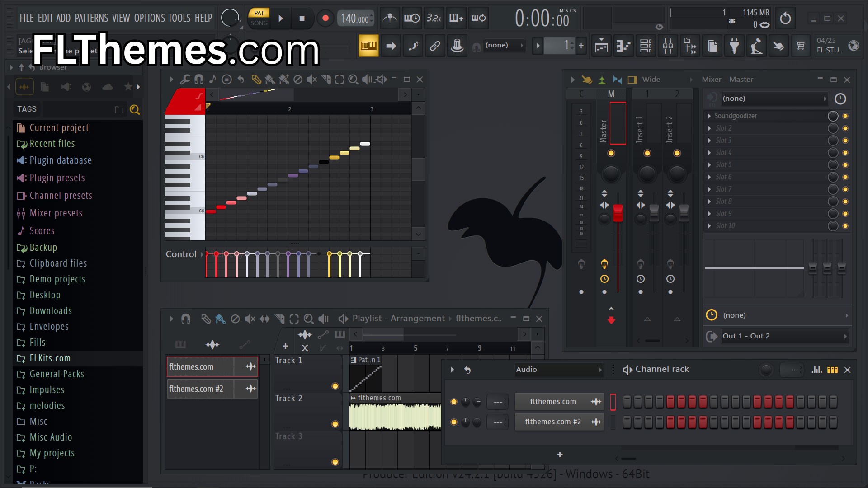868x488 pixels.
Task: Open the shopping cart icon
Action: click(801, 46)
